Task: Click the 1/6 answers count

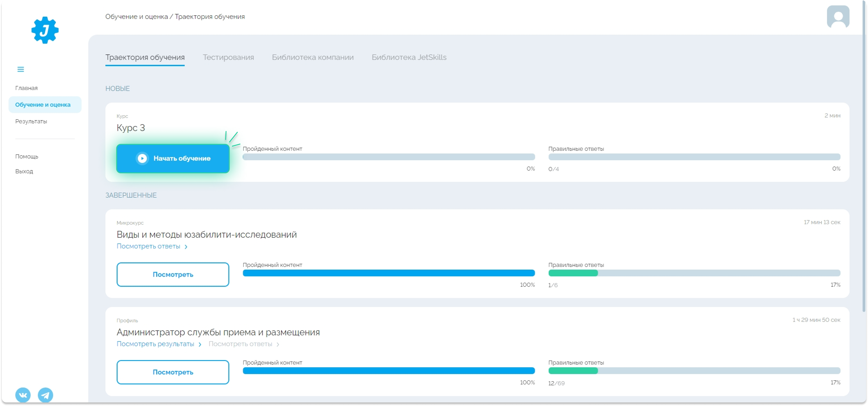Action: click(553, 285)
